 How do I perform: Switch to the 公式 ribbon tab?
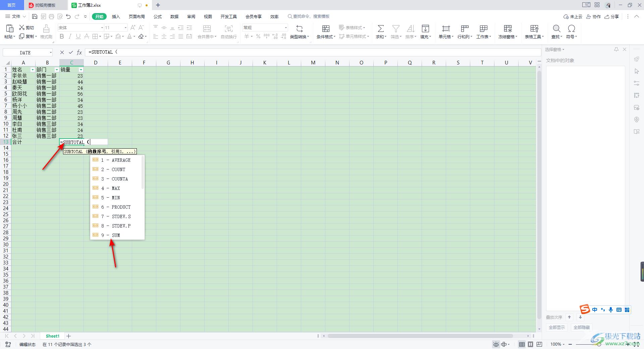(x=158, y=16)
